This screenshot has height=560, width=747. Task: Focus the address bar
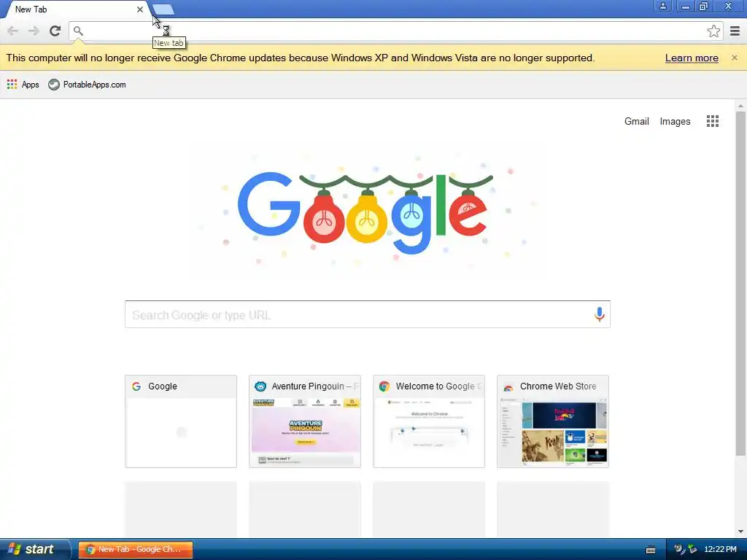click(395, 31)
